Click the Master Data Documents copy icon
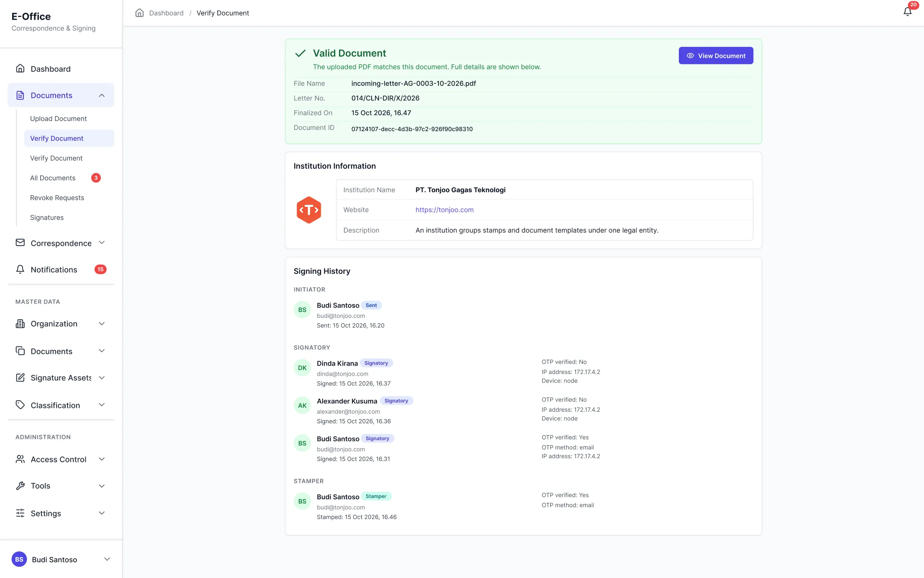The image size is (924, 578). click(x=20, y=351)
